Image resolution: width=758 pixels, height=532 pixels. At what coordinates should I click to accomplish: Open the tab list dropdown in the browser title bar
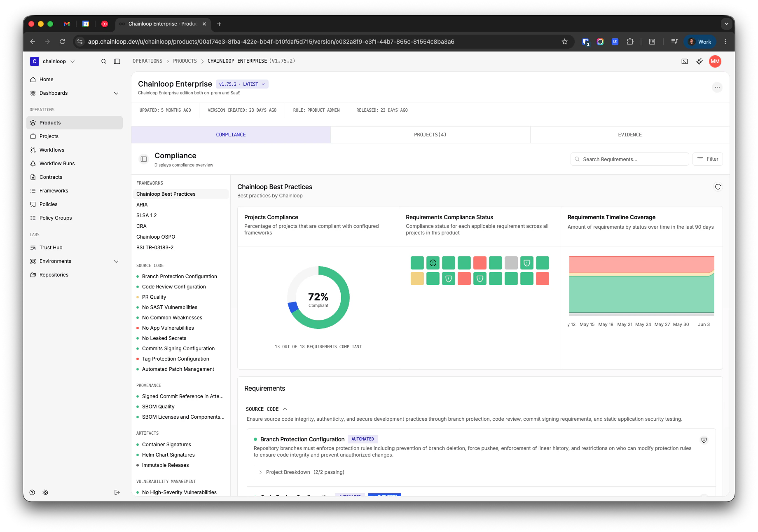click(x=726, y=24)
